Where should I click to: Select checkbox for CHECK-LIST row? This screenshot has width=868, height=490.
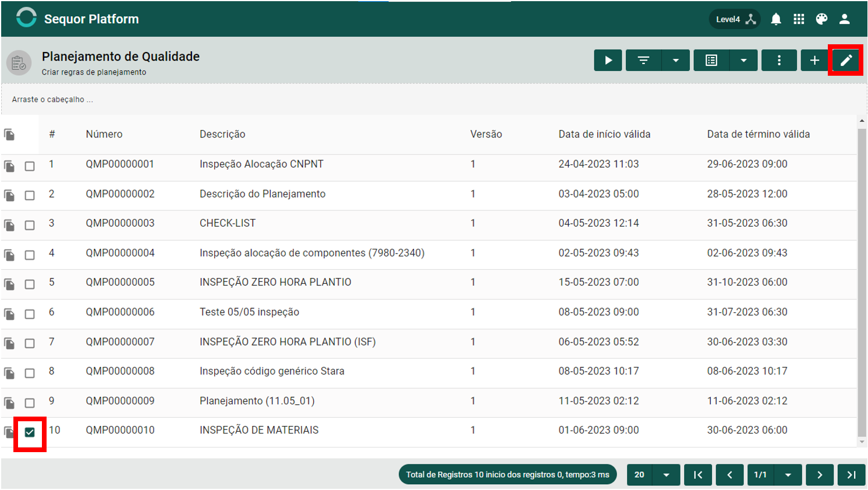pyautogui.click(x=30, y=225)
